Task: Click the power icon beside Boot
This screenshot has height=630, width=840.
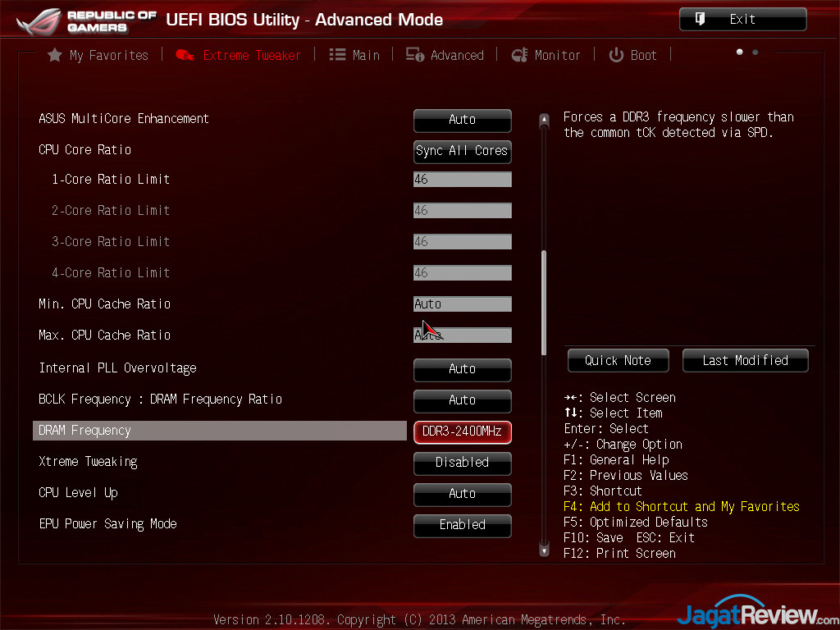Action: tap(616, 55)
